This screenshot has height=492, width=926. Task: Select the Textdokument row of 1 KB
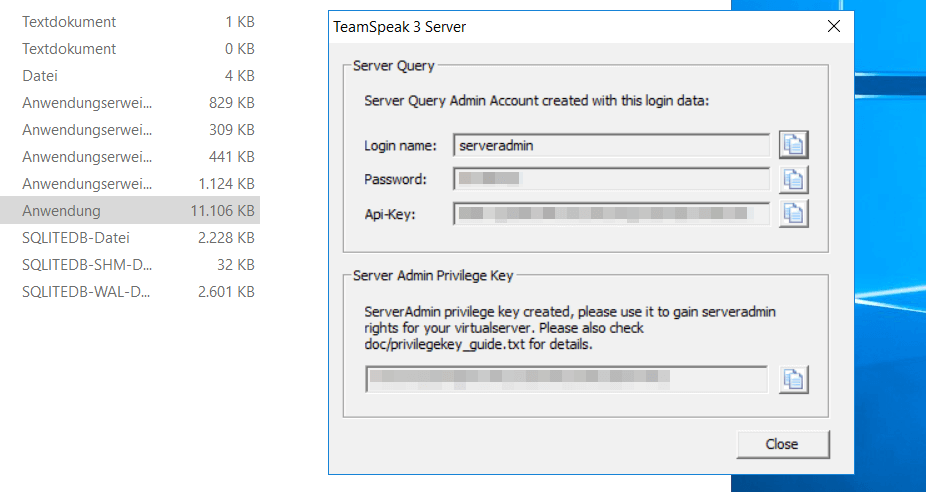point(130,22)
